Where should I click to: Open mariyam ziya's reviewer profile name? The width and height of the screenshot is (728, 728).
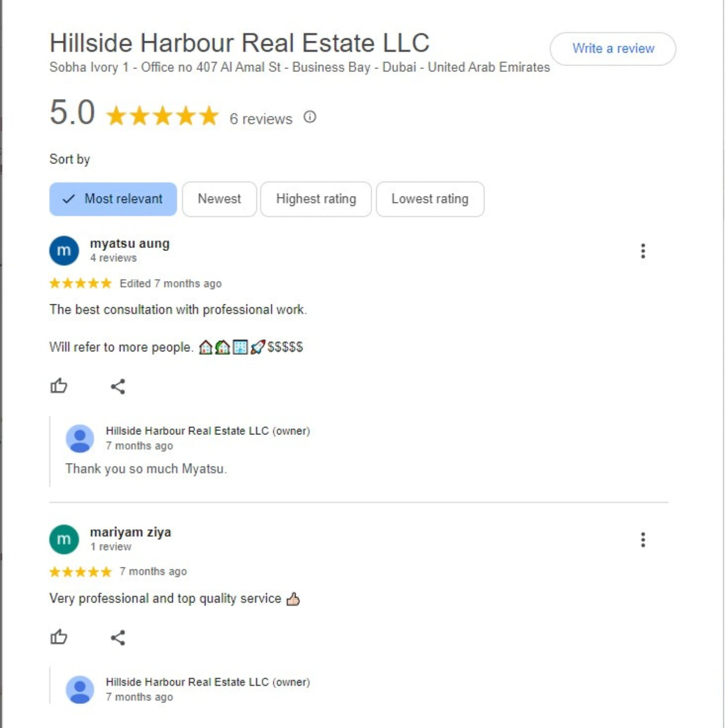click(x=131, y=532)
